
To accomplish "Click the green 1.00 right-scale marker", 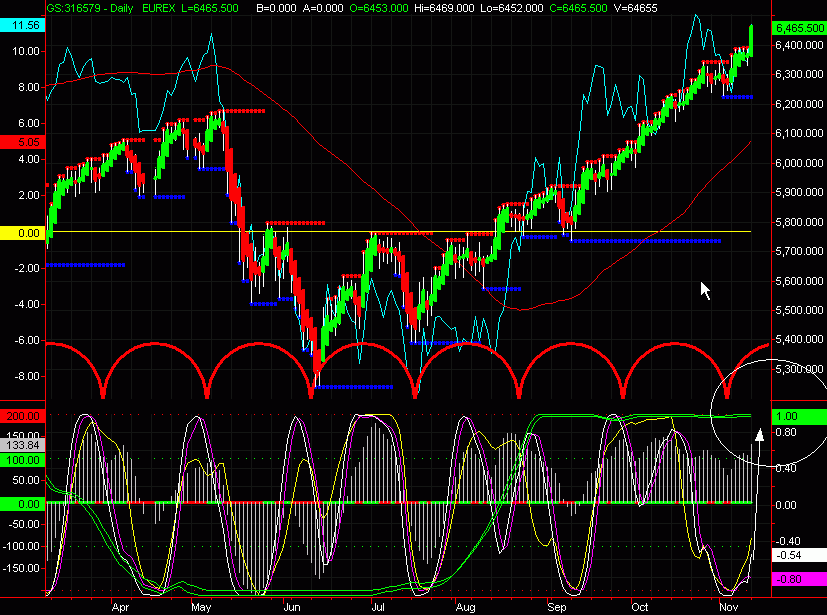I will (x=799, y=416).
